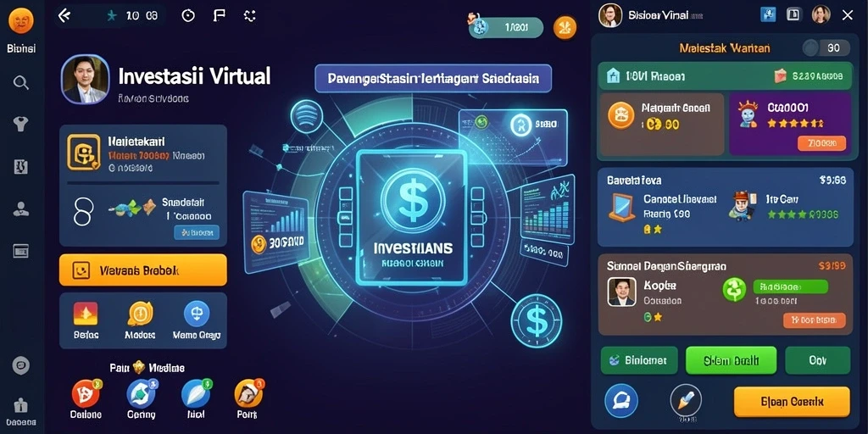
Task: Open the Bioiomer tab with globe icon
Action: pyautogui.click(x=639, y=361)
